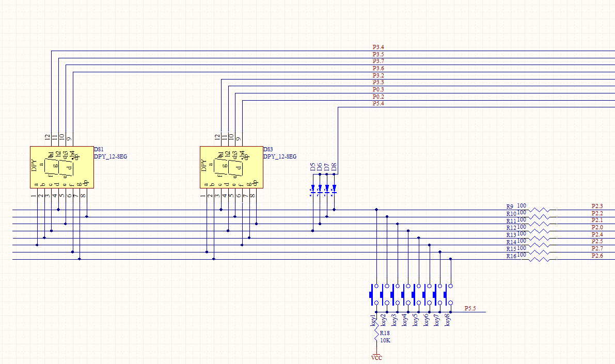Click the DPY_12-SEG comment beside DS3
615x364 pixels.
click(x=280, y=156)
